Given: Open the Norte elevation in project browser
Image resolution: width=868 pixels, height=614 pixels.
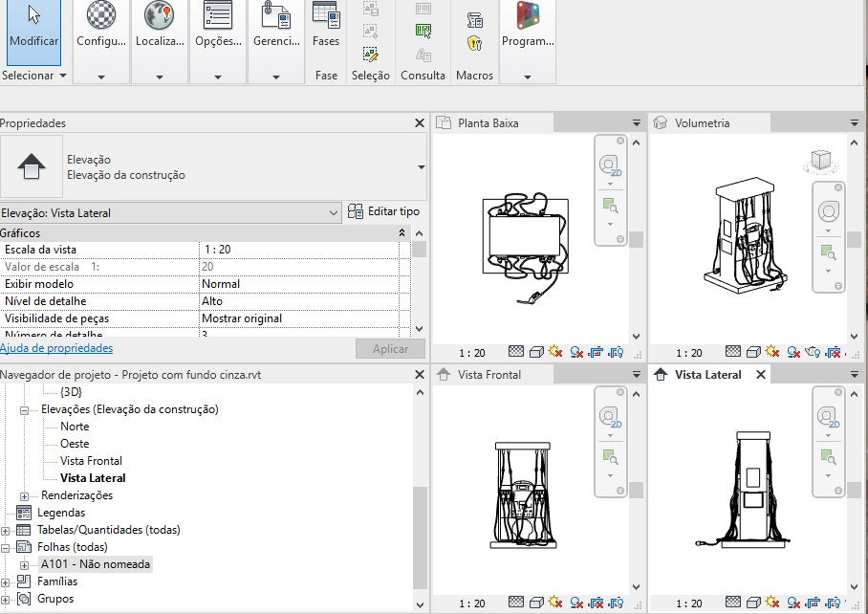Looking at the screenshot, I should [x=75, y=427].
